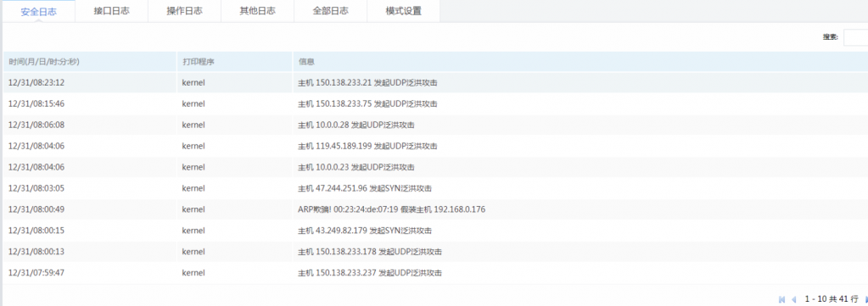Image resolution: width=868 pixels, height=306 pixels.
Task: Select the 12/31/08:03:05 timestamp cell
Action: click(x=36, y=188)
